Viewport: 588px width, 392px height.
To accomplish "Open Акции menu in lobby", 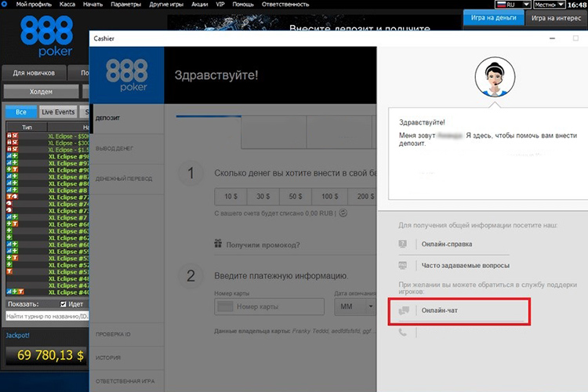I will (199, 5).
